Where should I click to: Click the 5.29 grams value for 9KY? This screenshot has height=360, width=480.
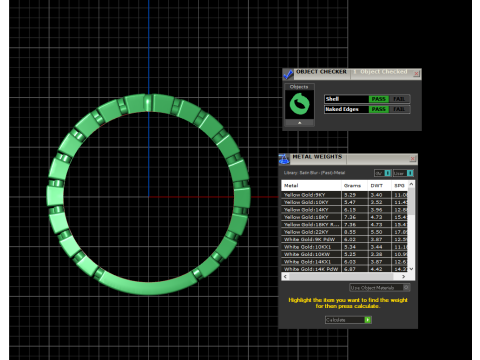pos(350,195)
